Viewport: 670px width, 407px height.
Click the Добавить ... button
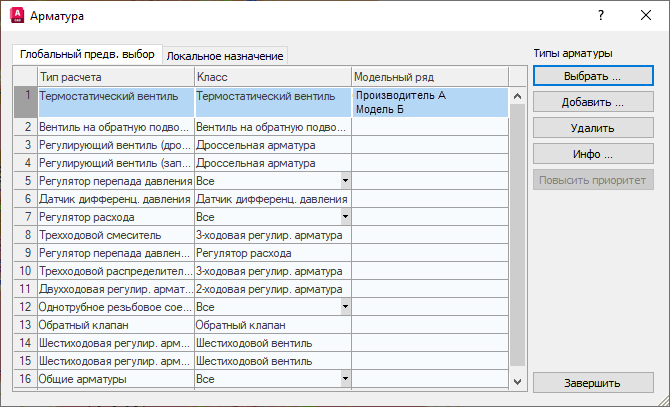click(593, 102)
